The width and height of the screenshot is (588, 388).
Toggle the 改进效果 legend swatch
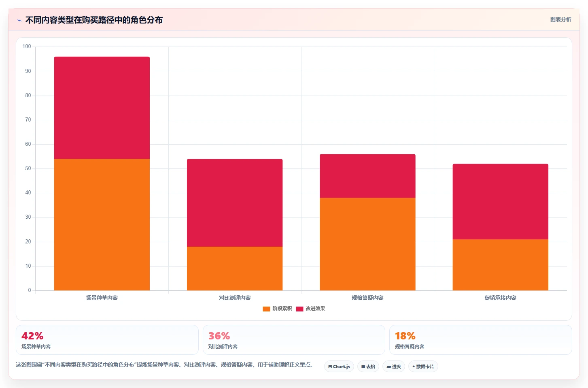pos(299,309)
